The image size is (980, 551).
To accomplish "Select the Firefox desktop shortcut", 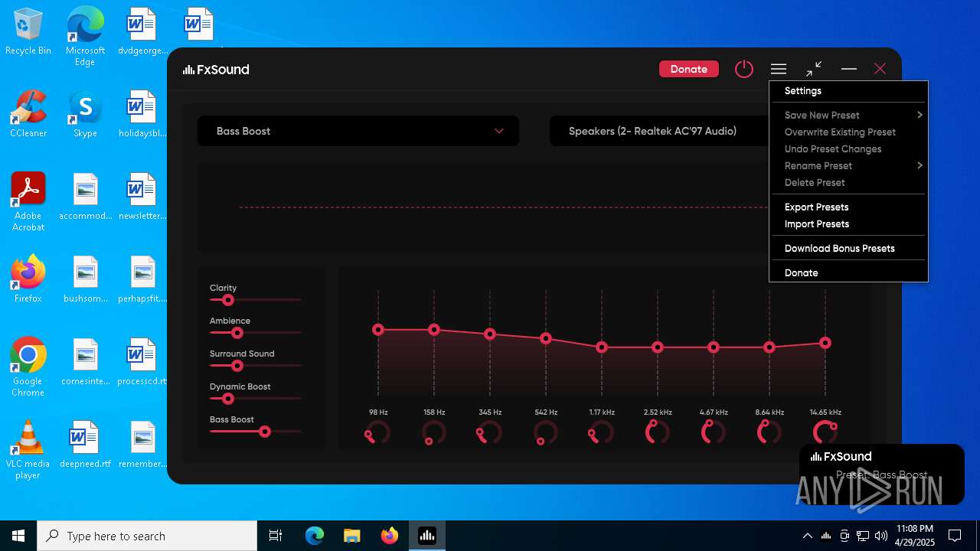I will tap(28, 279).
